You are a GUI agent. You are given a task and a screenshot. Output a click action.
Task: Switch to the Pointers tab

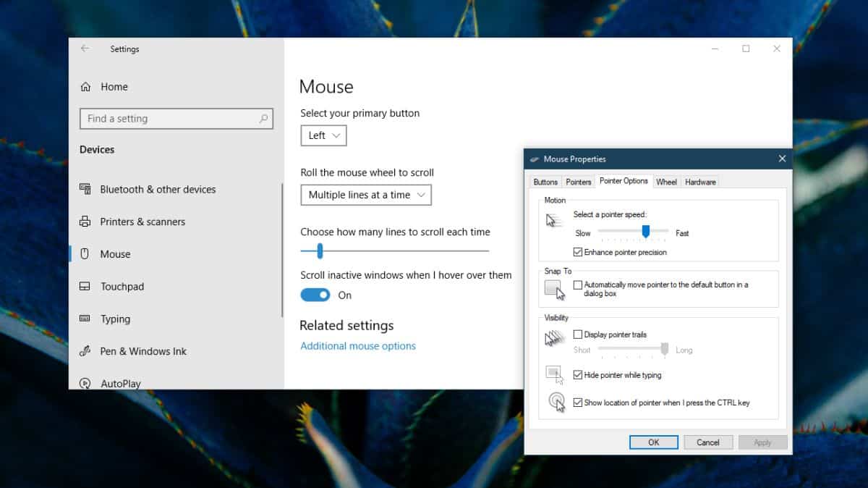tap(579, 182)
